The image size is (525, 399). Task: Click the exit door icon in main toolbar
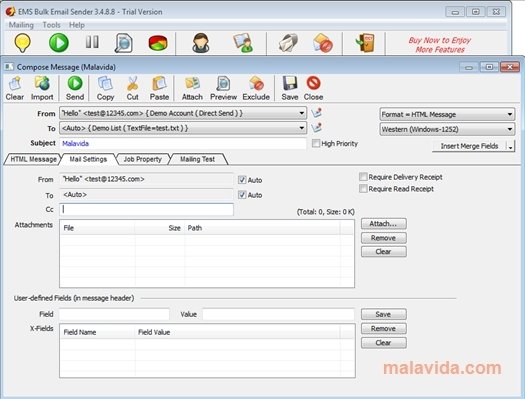(x=365, y=43)
